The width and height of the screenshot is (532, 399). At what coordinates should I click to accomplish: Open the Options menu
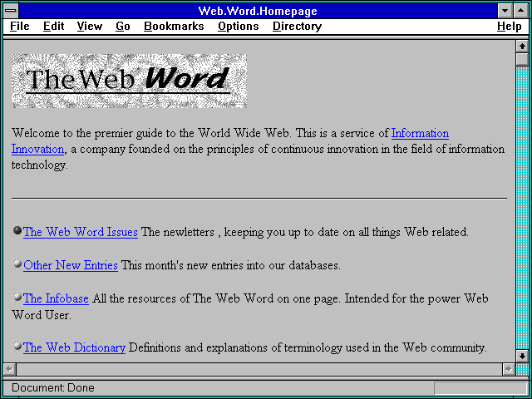pos(239,26)
